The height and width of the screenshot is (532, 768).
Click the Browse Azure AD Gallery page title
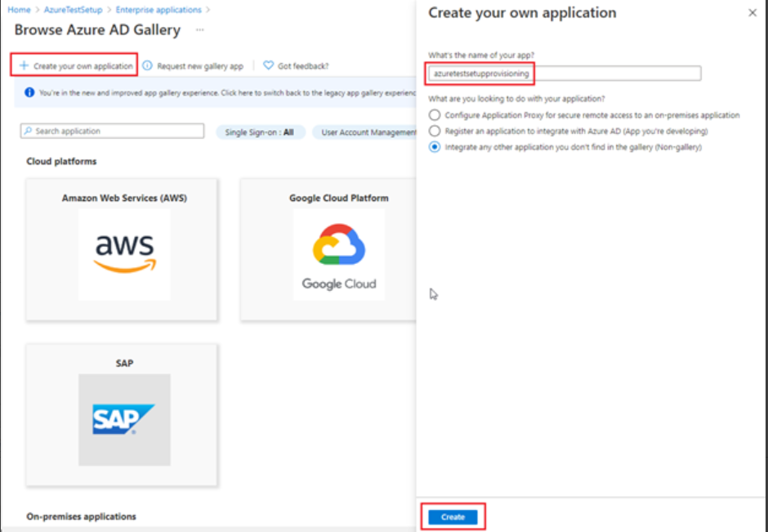pos(97,30)
